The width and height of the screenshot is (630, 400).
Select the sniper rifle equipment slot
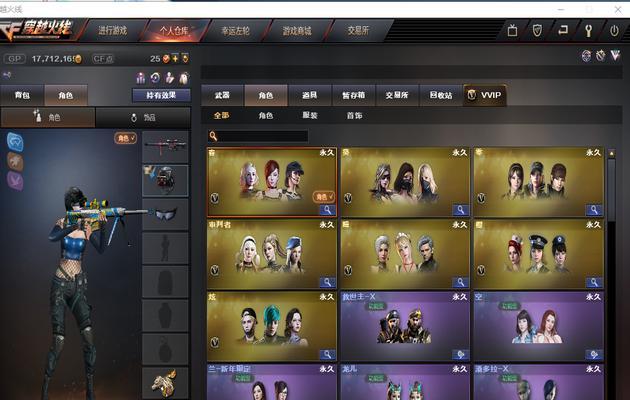[165, 147]
